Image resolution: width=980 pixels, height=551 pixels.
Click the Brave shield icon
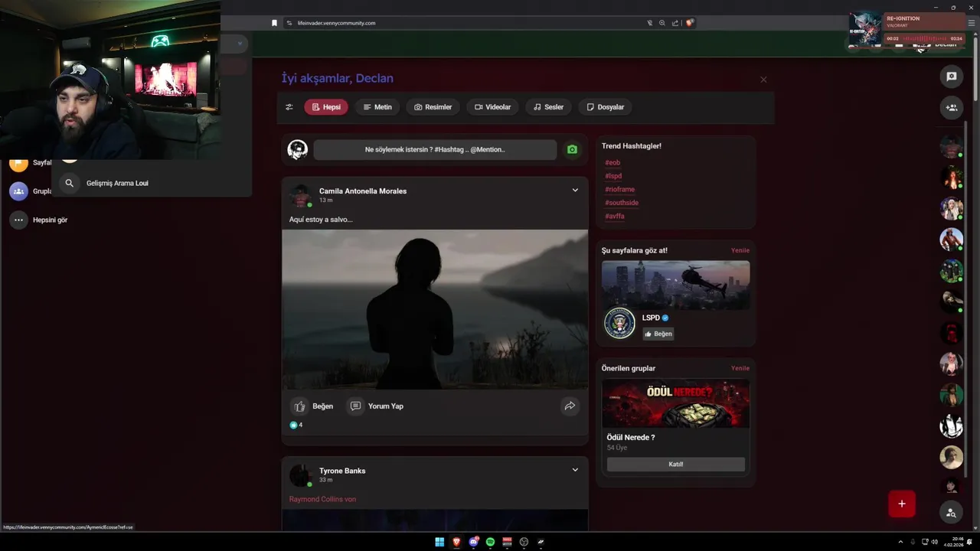click(689, 23)
